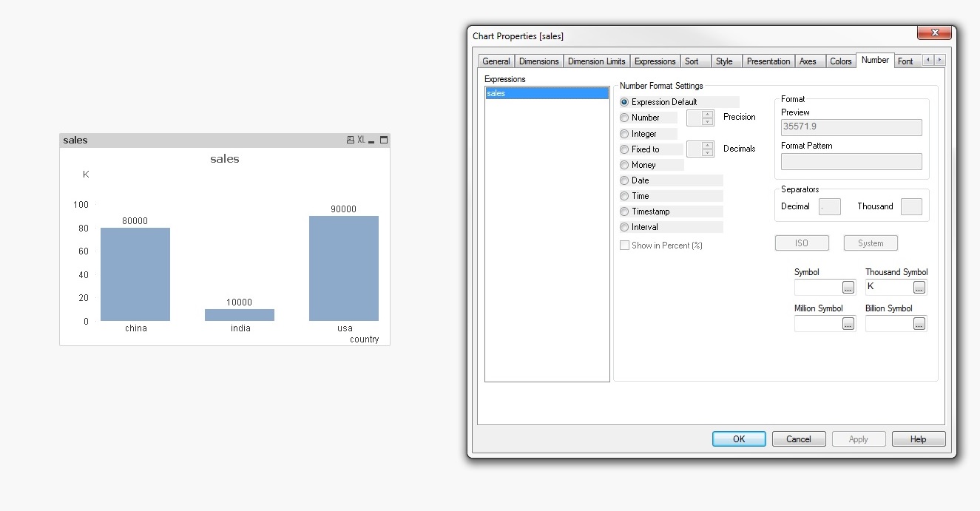Viewport: 980px width, 511px height.
Task: Click the Cancel button
Action: [x=799, y=439]
